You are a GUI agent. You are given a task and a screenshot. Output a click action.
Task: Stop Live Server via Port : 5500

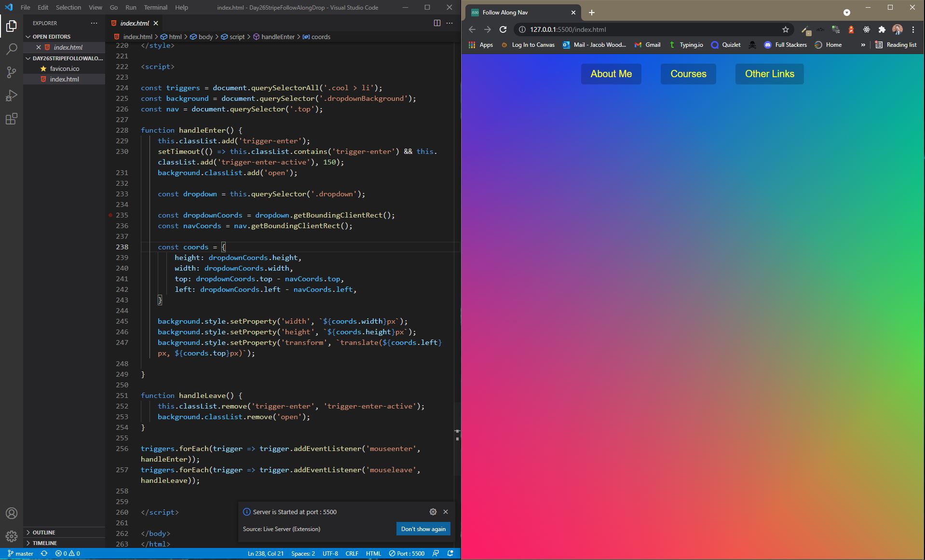coord(407,553)
